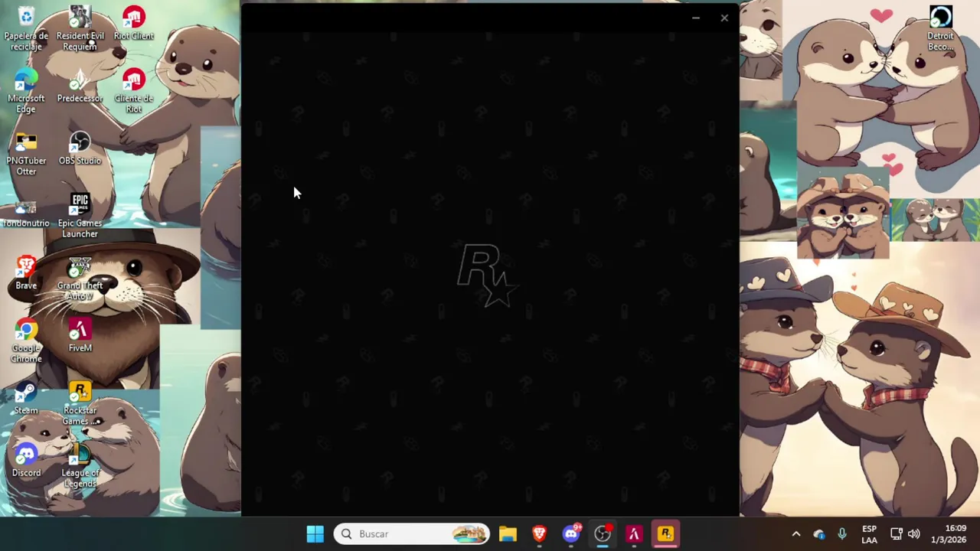
Task: Open the Detroit Become Human desktop shortcut
Action: (941, 28)
